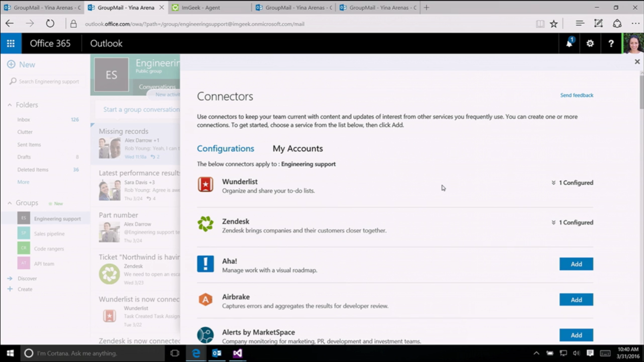This screenshot has height=362, width=644.
Task: Expand Wunderlist 1 Configured details
Action: point(572,183)
